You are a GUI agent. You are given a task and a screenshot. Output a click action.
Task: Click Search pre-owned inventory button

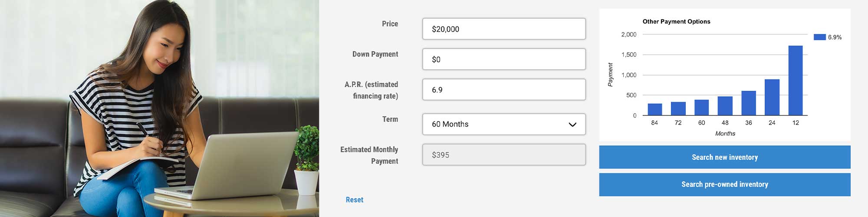click(724, 184)
